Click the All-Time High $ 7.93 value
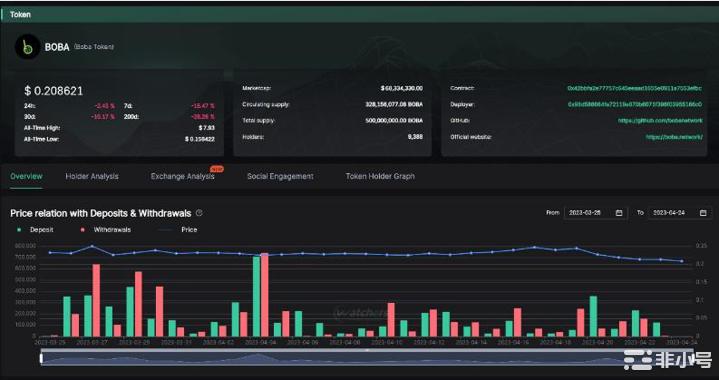 tap(206, 128)
